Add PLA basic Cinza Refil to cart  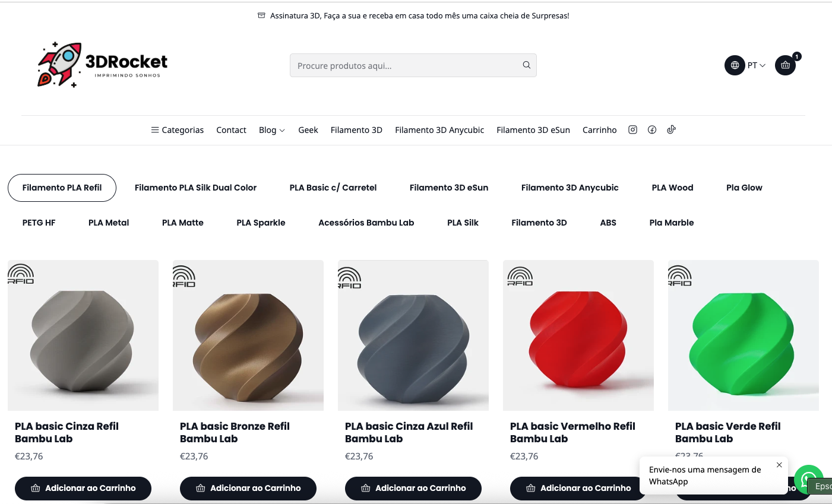click(83, 488)
